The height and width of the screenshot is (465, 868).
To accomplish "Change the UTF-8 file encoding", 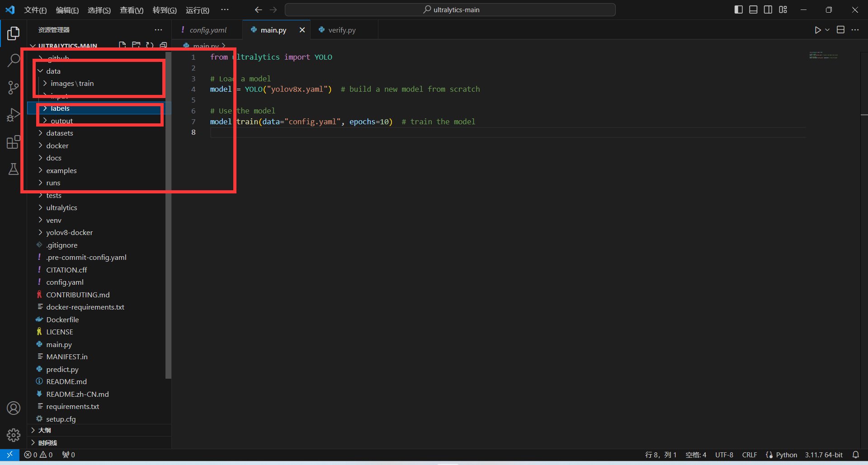I will point(724,455).
